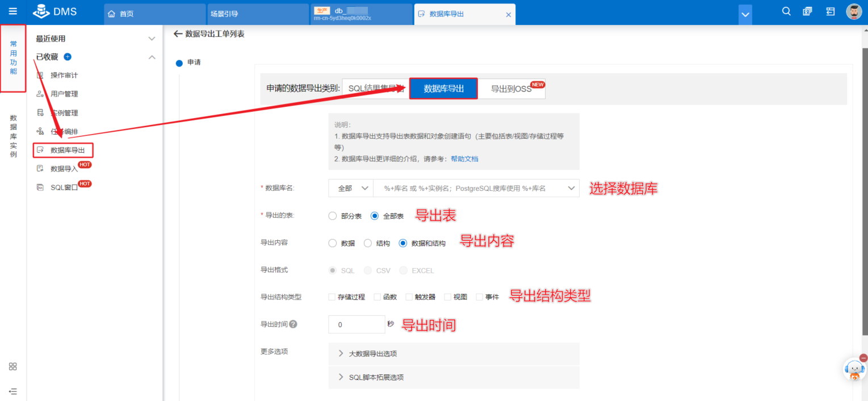The image size is (868, 401).
Task: Collapse the 已收藏 section
Action: point(152,57)
